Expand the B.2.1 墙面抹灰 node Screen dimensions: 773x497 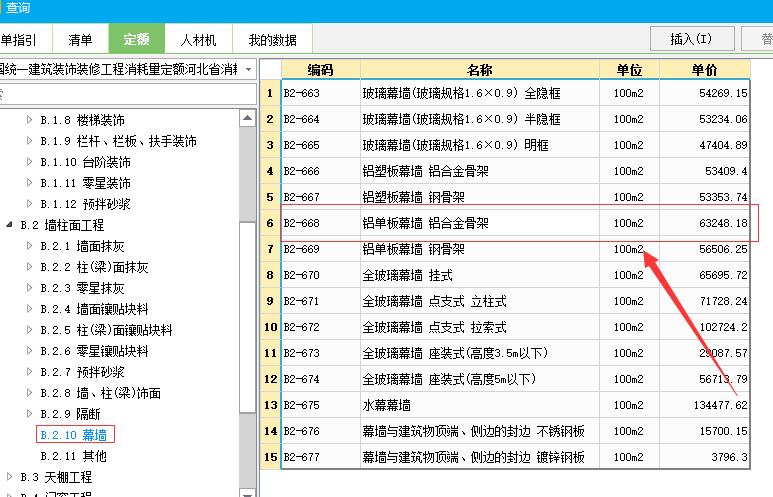pos(29,246)
